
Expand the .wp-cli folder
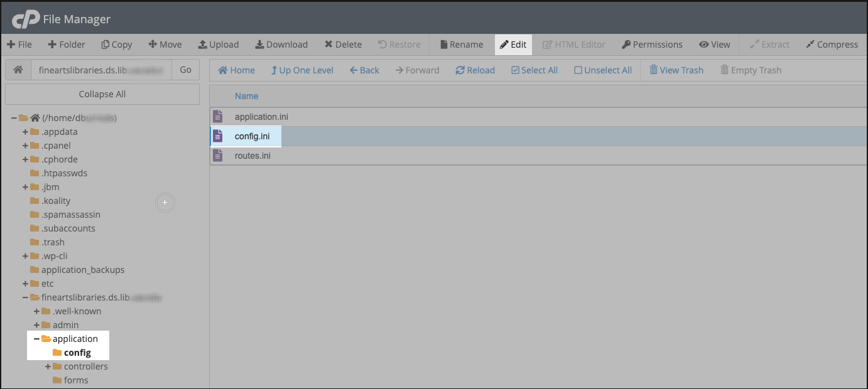pos(25,256)
